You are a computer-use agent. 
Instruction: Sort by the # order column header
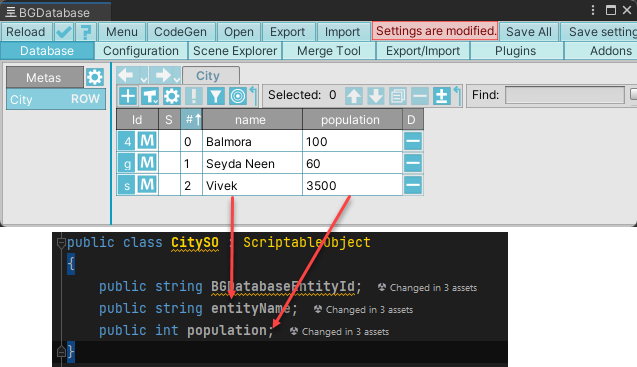[x=191, y=119]
